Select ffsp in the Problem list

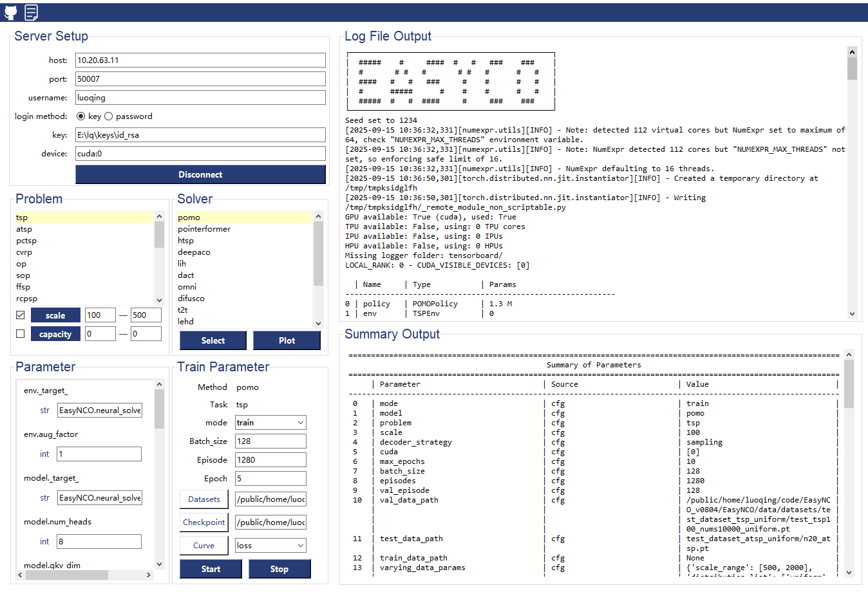coord(84,287)
